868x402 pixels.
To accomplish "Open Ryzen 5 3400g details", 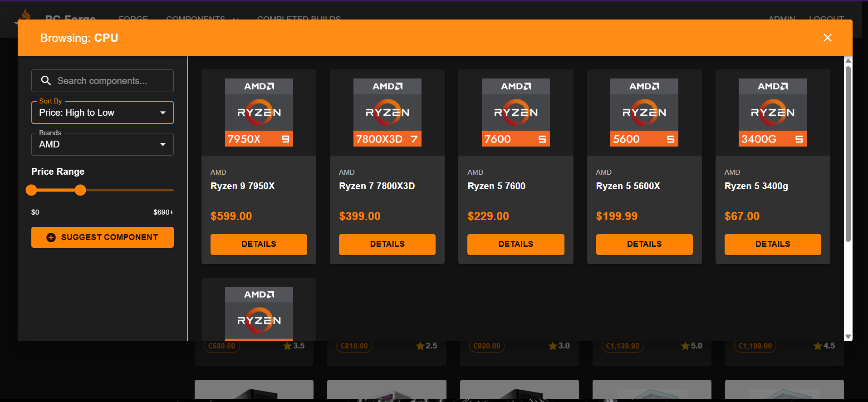I will 772,244.
